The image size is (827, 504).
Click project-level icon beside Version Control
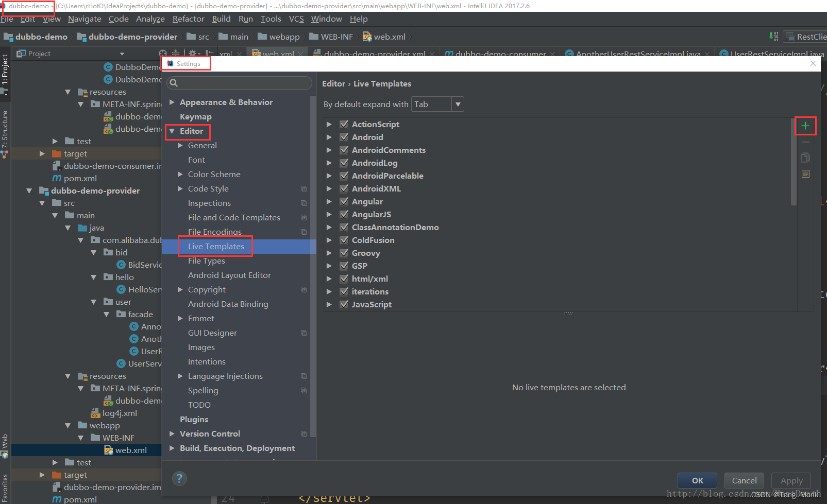tap(303, 434)
